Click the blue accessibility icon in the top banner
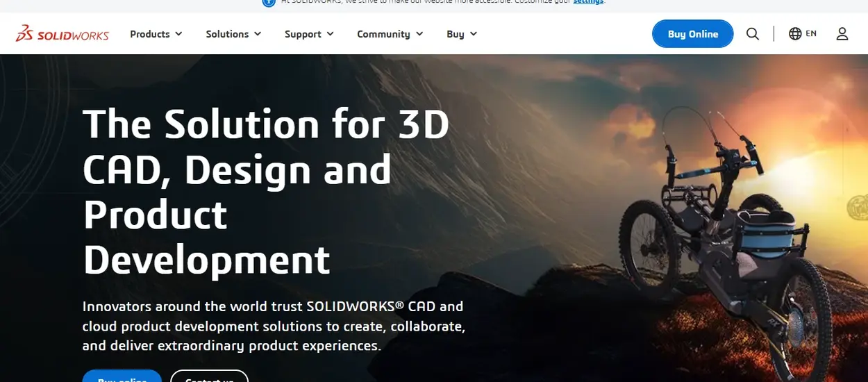This screenshot has width=868, height=382. tap(269, 2)
